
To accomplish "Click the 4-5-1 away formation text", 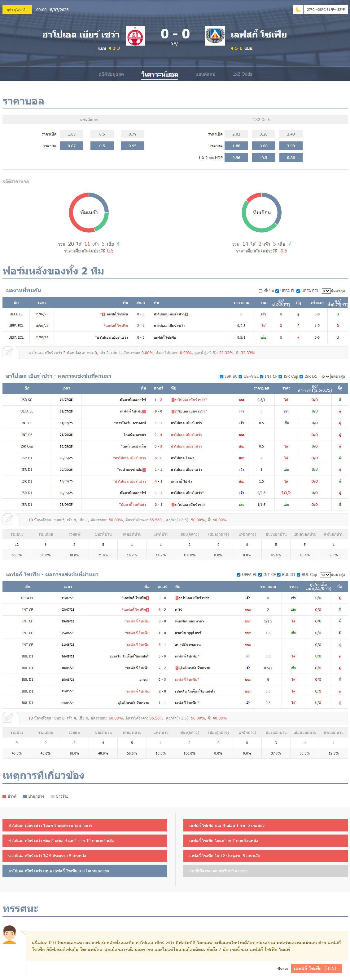I will click(x=236, y=48).
